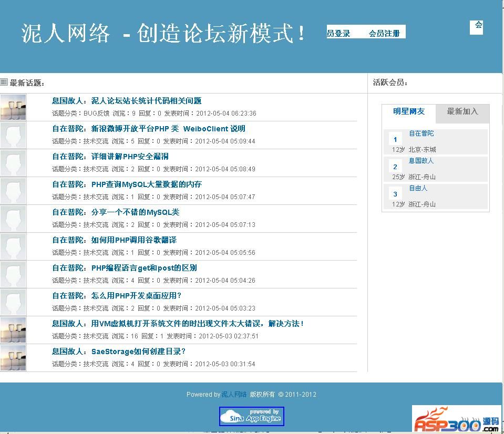Open the 会员登录 login link
Viewport: 504px width, 434px height.
339,33
